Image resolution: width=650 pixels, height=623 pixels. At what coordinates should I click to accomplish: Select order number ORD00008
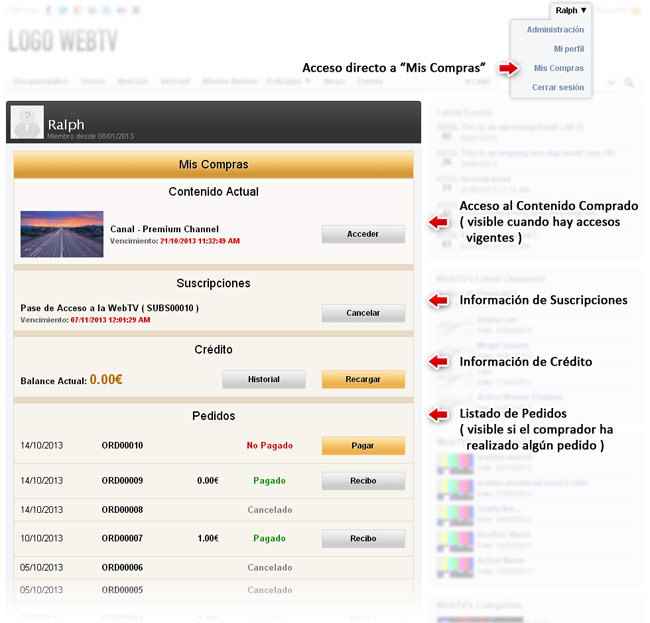[x=122, y=510]
